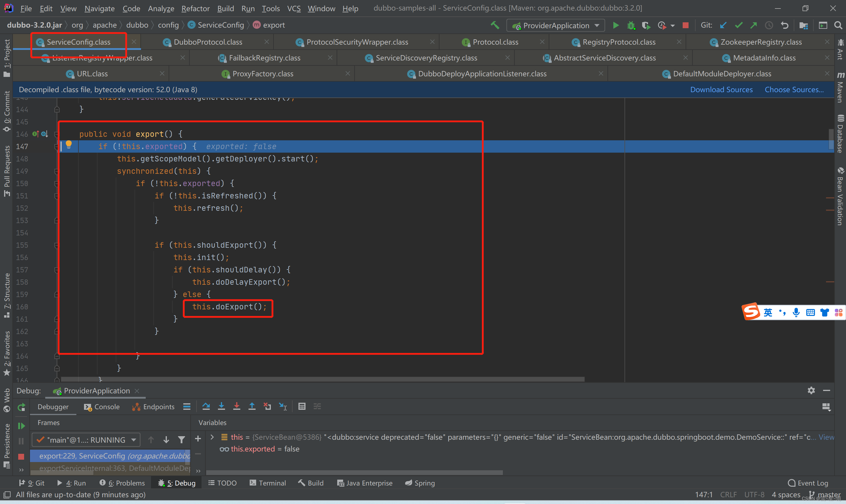Expand the 'this' ServiceBean variable node

pyautogui.click(x=212, y=437)
